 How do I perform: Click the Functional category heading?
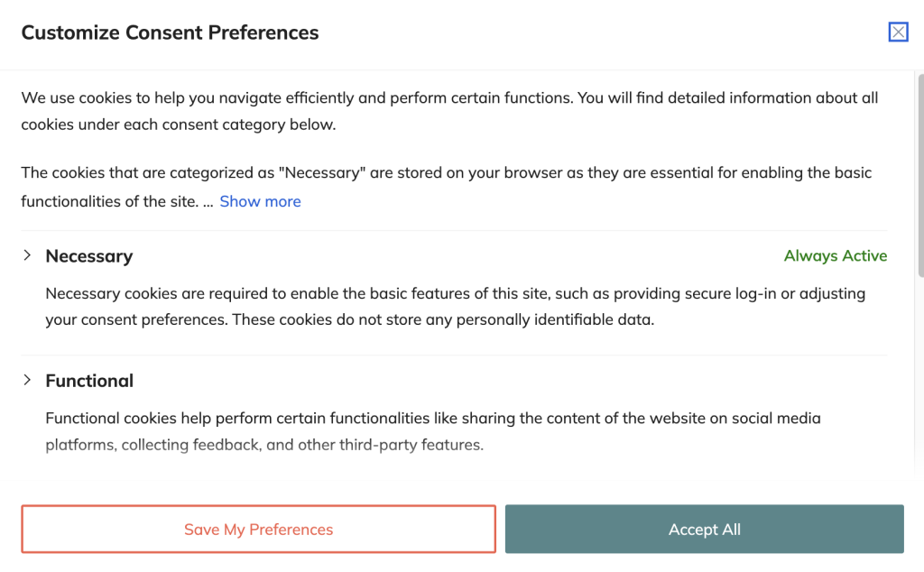point(89,381)
